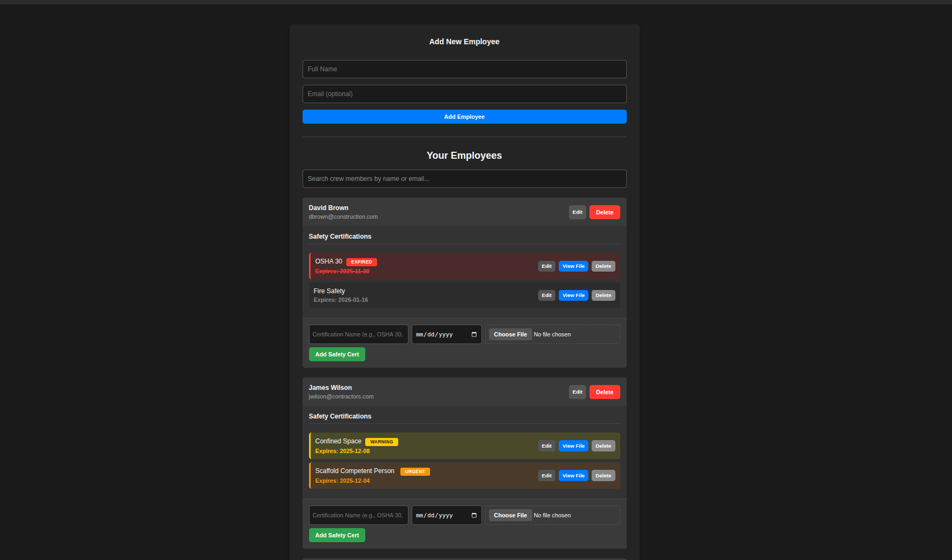
Task: View file for the Fire Safety certification
Action: pos(573,295)
